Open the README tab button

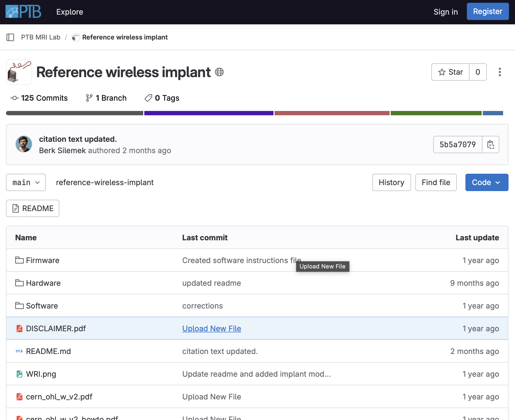32,208
